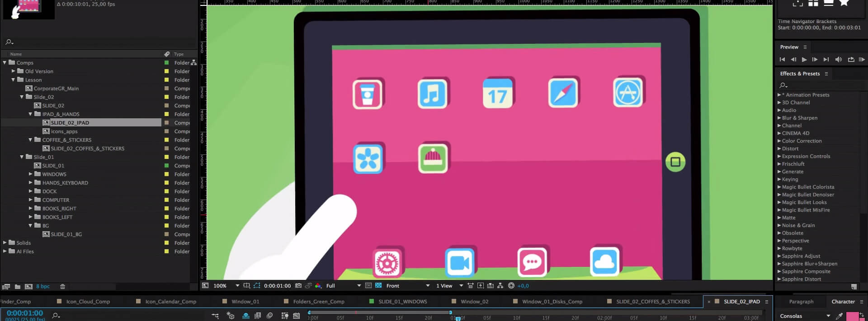Viewport: 868px width, 321px height.
Task: Click the Timeline button in viewer footer
Action: tap(491, 286)
